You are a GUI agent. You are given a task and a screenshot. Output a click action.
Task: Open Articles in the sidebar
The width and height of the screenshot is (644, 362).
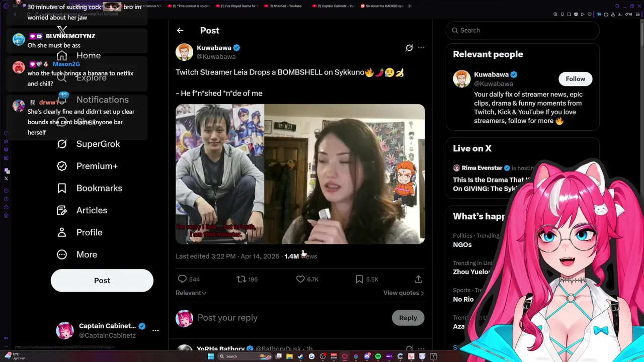[x=92, y=210]
